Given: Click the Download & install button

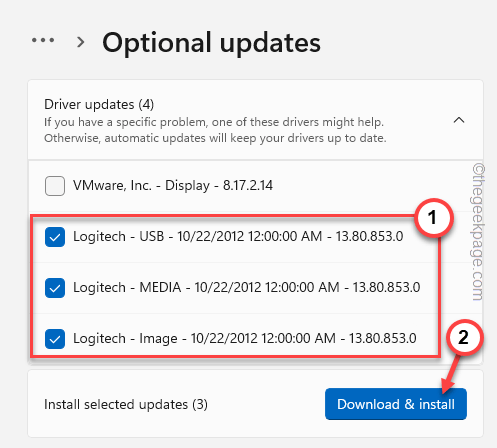Looking at the screenshot, I should 396,404.
